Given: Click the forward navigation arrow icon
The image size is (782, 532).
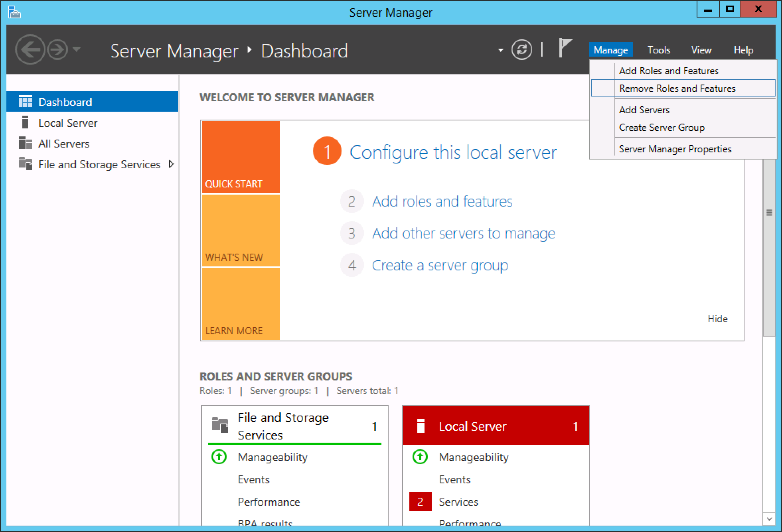Looking at the screenshot, I should click(x=57, y=50).
